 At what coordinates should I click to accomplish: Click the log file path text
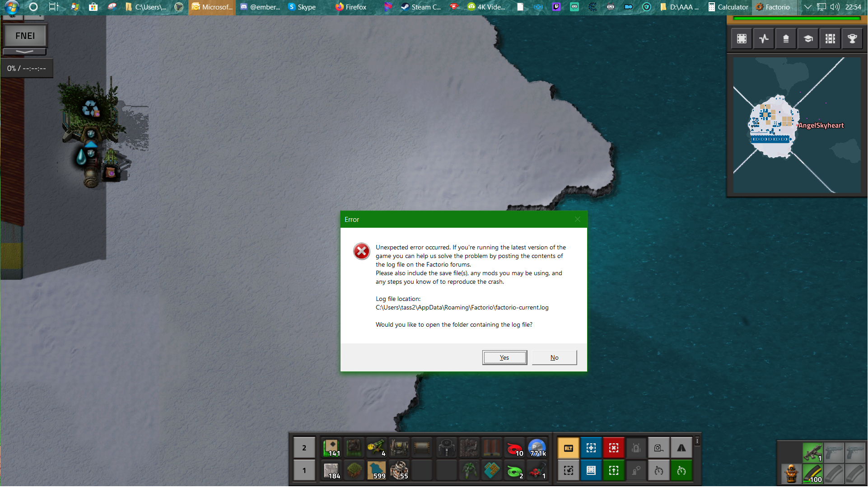click(x=462, y=307)
